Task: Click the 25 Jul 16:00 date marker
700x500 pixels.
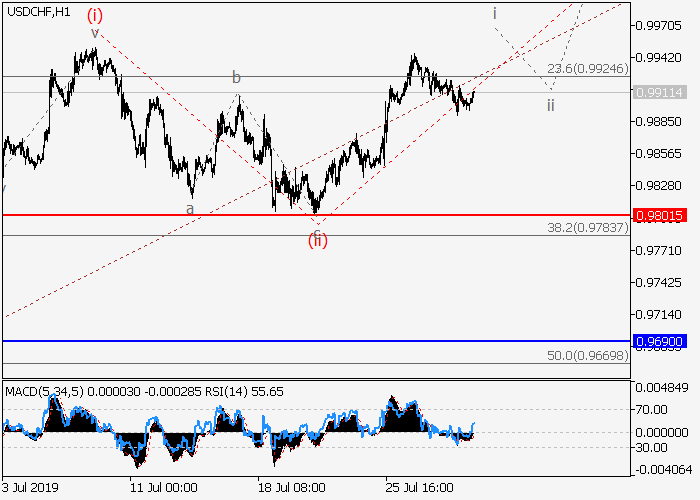Action: point(422,489)
